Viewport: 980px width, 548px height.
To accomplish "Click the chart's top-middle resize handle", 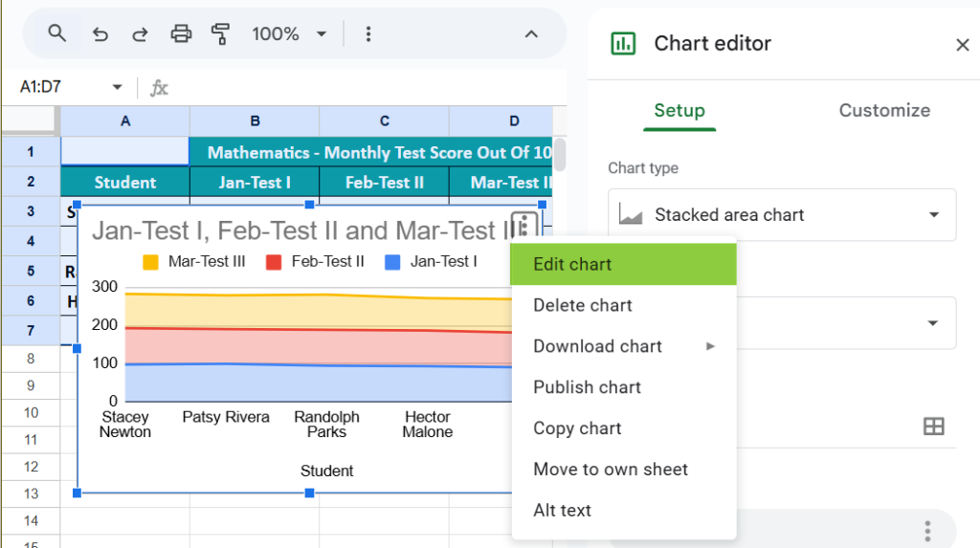I will (x=309, y=205).
